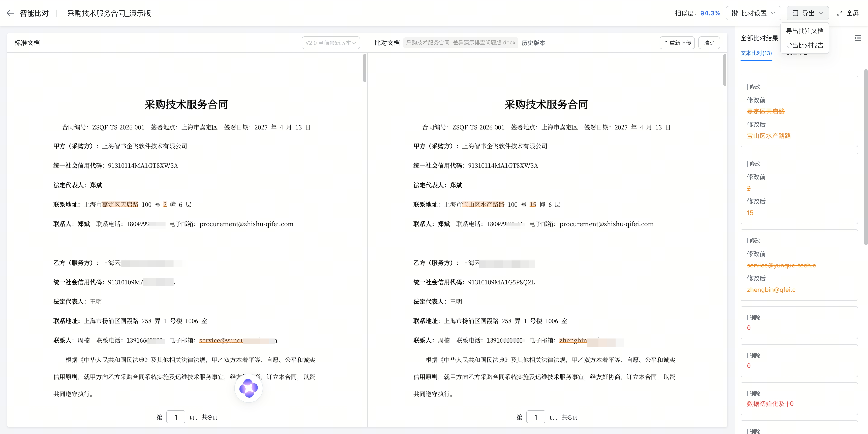This screenshot has width=868, height=434.
Task: Click the 采购技术服务合同_演示版 document title
Action: (109, 13)
